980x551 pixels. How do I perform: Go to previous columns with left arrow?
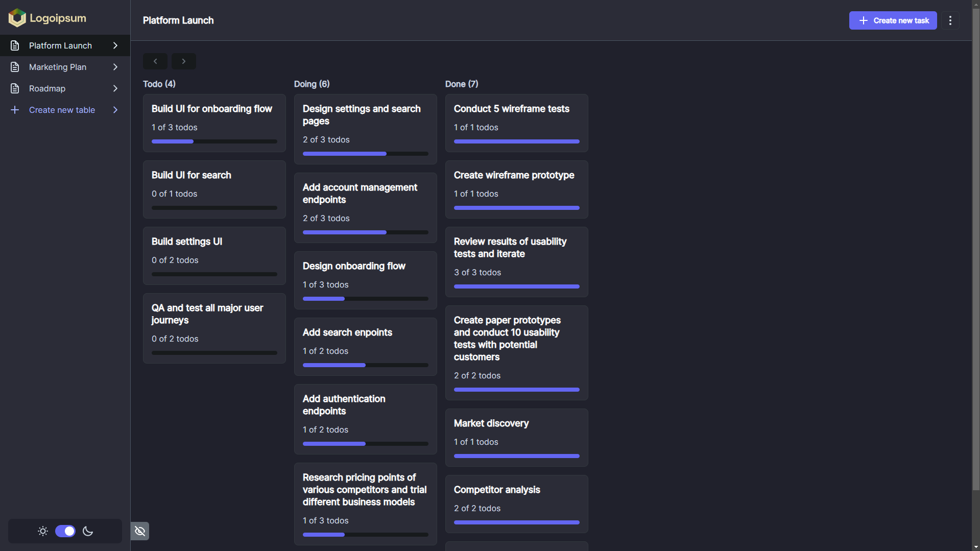[x=155, y=61]
